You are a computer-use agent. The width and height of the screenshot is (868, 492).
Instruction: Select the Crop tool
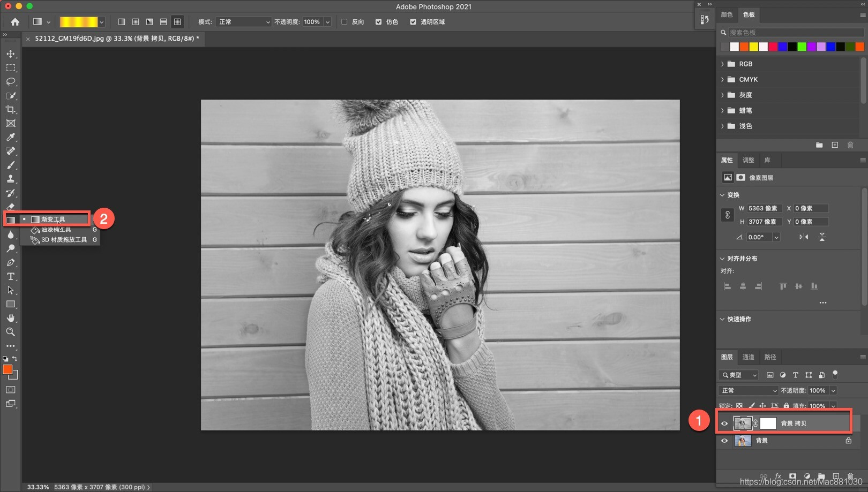click(11, 110)
